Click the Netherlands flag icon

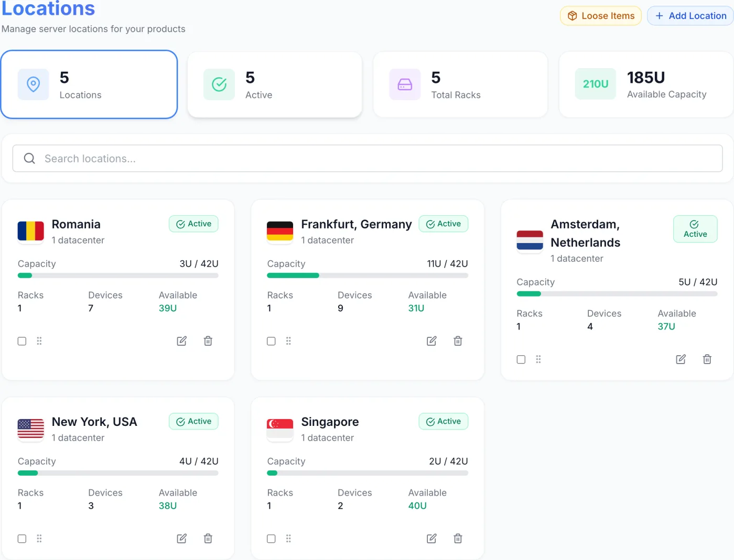530,240
